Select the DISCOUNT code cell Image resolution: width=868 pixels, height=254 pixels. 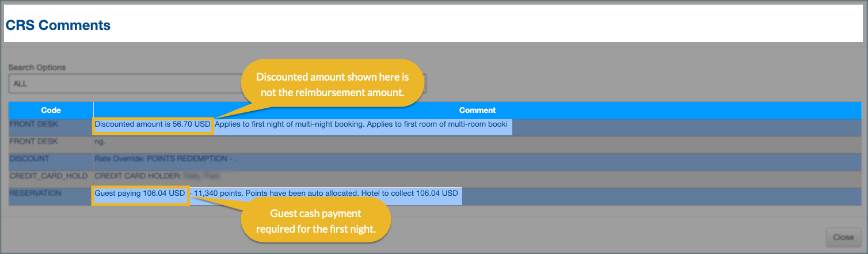pyautogui.click(x=29, y=158)
